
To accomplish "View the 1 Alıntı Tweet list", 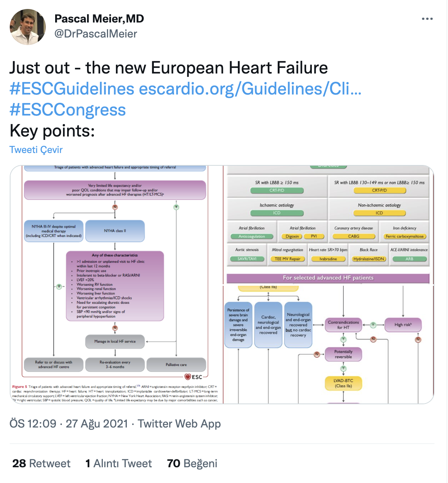I will (119, 463).
